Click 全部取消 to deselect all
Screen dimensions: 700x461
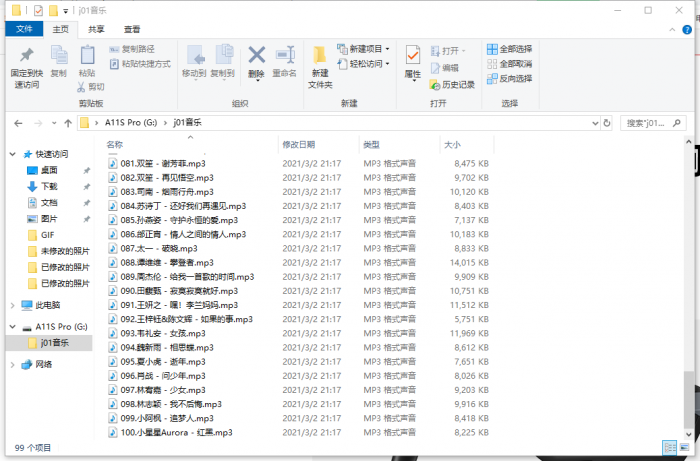point(492,63)
